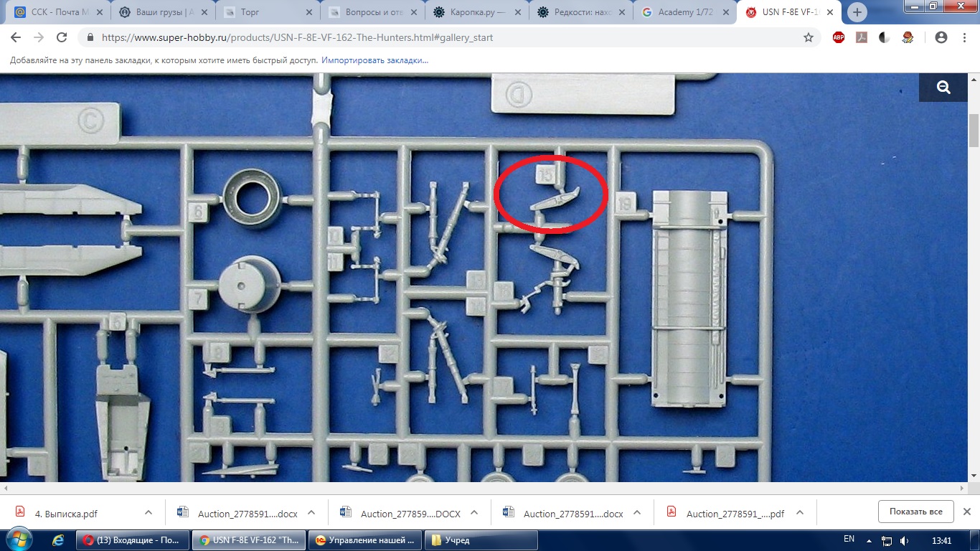The width and height of the screenshot is (980, 551).
Task: Close the downloads bar
Action: click(x=966, y=512)
